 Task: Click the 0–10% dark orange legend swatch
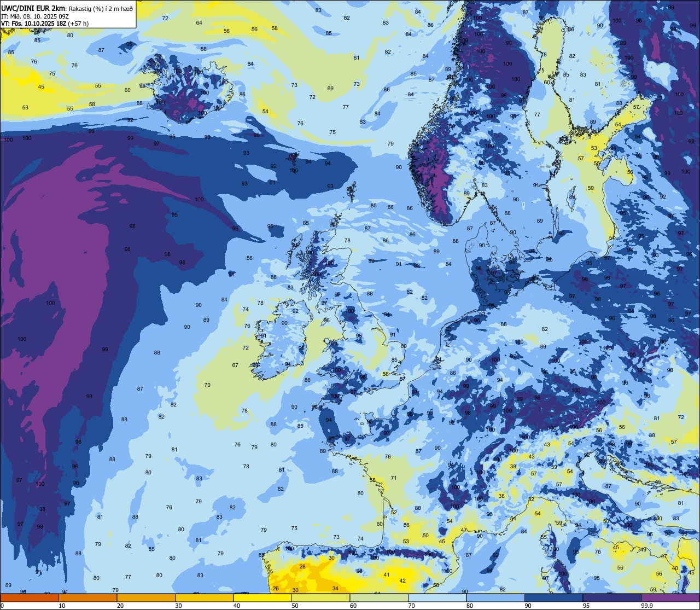pyautogui.click(x=30, y=597)
